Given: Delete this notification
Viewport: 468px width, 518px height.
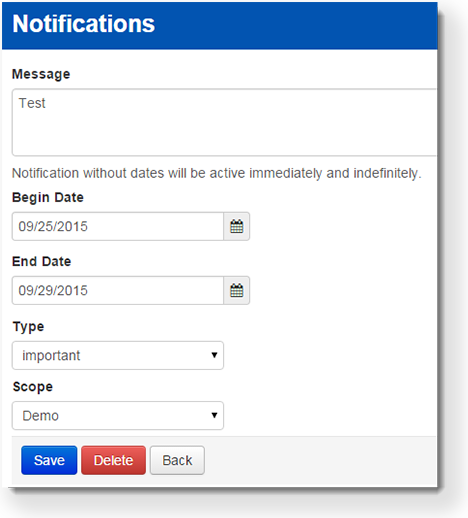Looking at the screenshot, I should (113, 460).
